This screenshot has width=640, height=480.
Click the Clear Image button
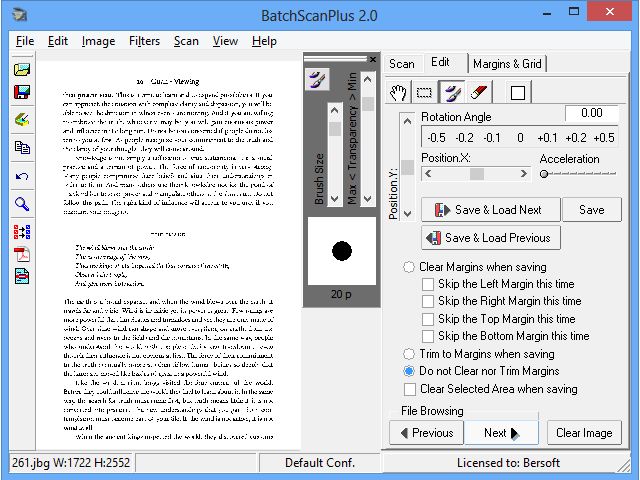tap(584, 433)
